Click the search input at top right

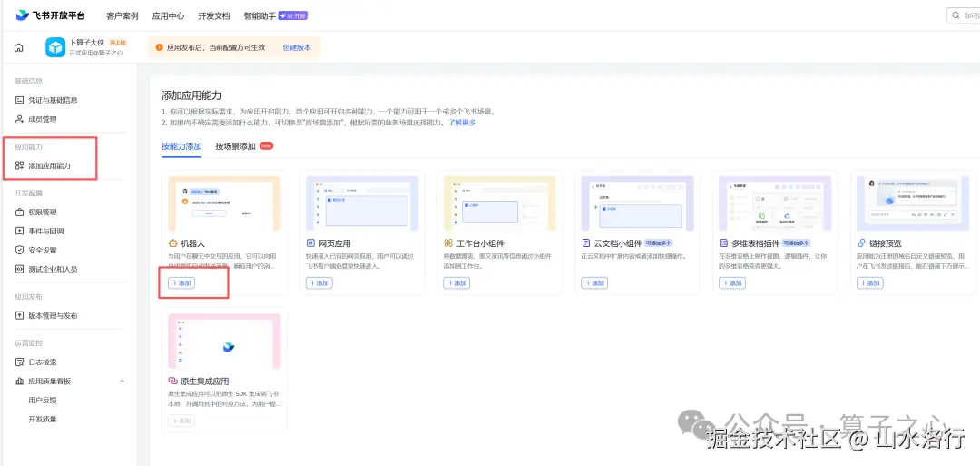pyautogui.click(x=963, y=15)
